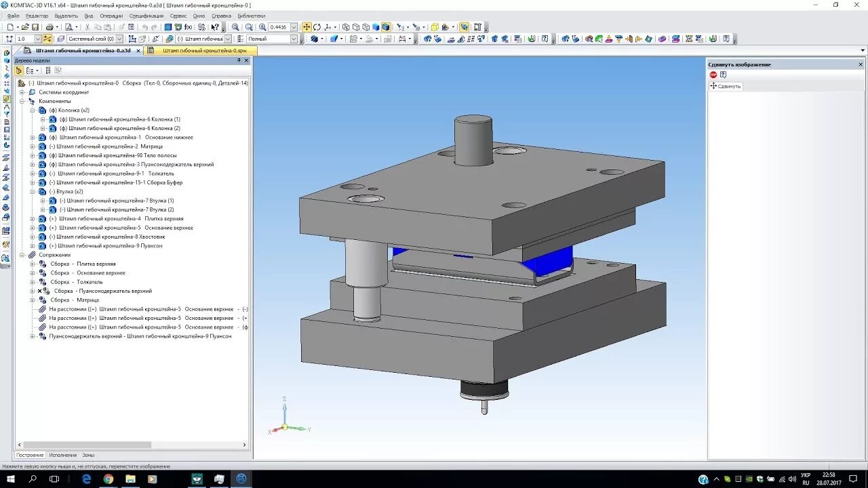Image resolution: width=868 pixels, height=488 pixels.
Task: Click the New document icon
Action: [10, 27]
